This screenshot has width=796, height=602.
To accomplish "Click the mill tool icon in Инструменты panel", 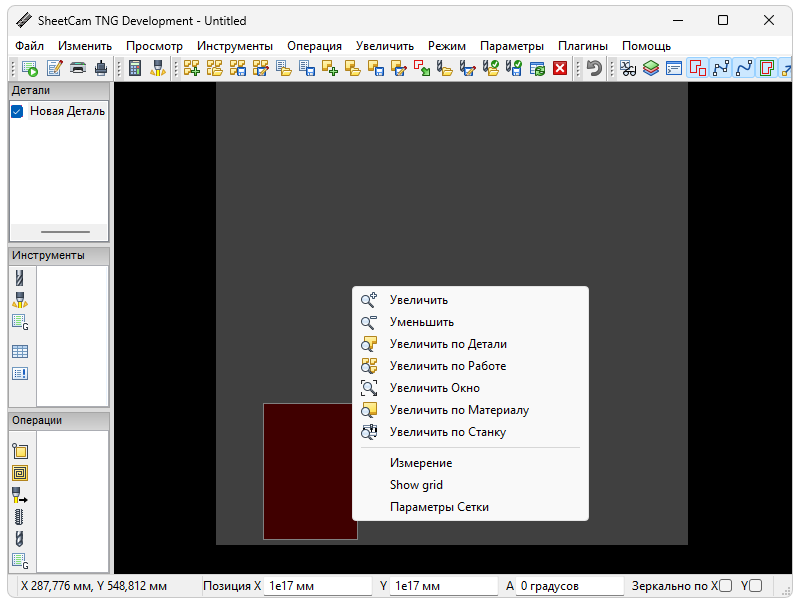I will point(20,278).
